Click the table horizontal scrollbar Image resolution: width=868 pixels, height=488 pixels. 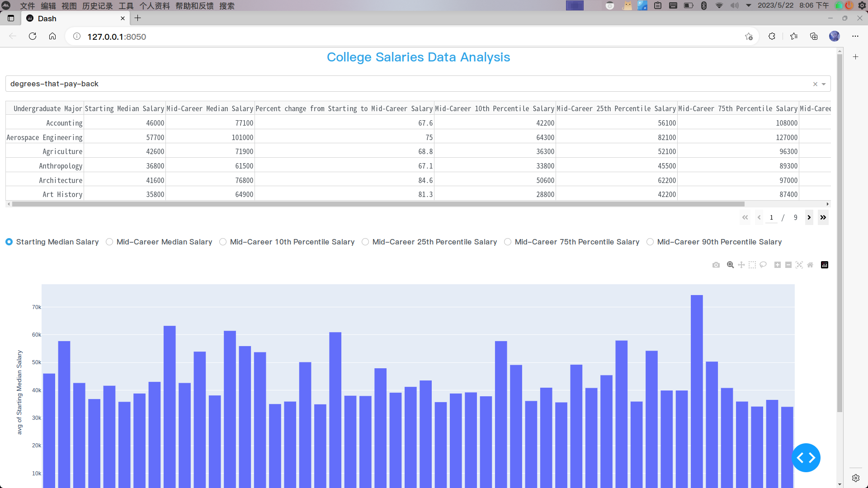(x=377, y=204)
